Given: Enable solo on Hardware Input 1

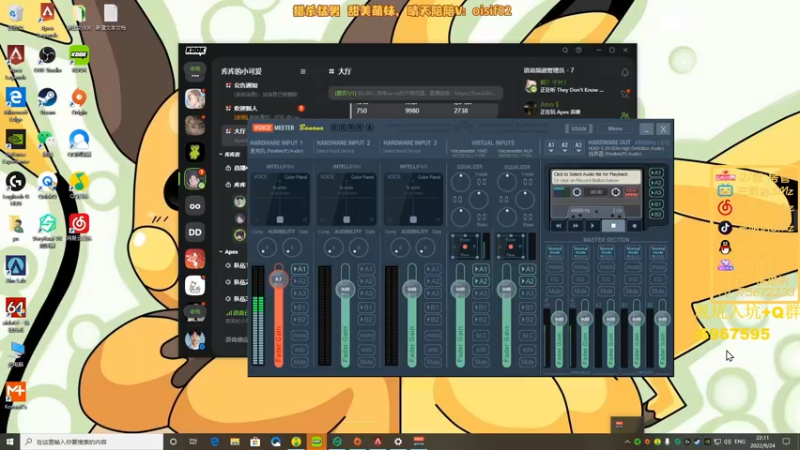Looking at the screenshot, I should pyautogui.click(x=299, y=349).
